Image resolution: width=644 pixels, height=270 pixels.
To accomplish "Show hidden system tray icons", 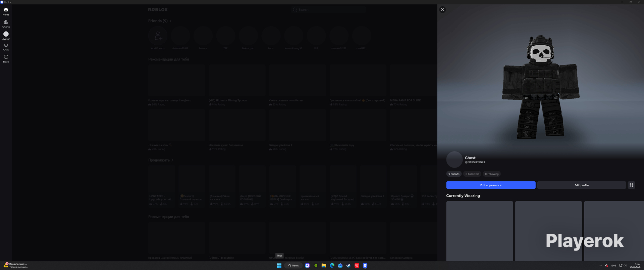I will (x=600, y=266).
